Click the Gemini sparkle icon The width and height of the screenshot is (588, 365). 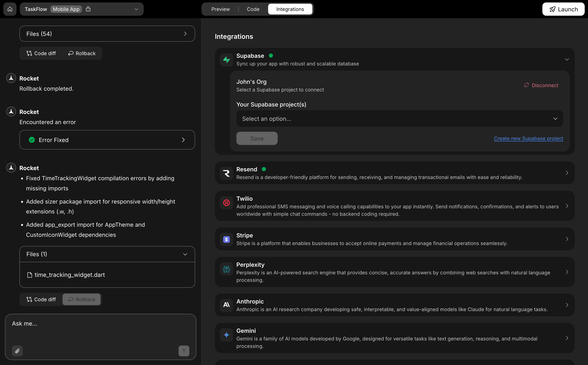[226, 335]
